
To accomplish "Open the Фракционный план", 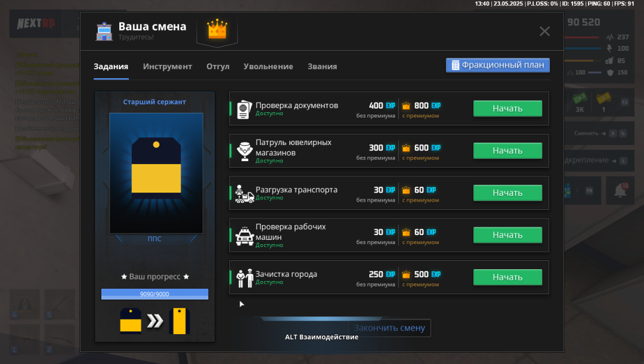I will coord(498,65).
